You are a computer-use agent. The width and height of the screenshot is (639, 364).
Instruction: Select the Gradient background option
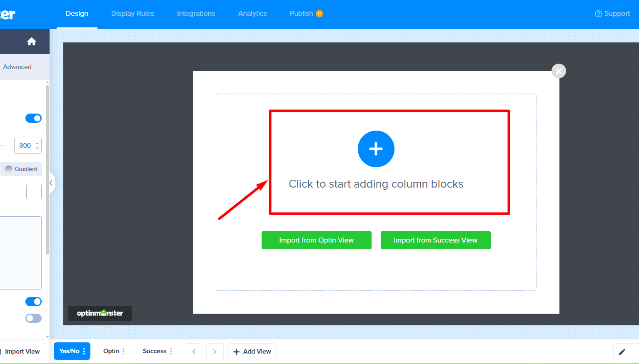pos(21,169)
